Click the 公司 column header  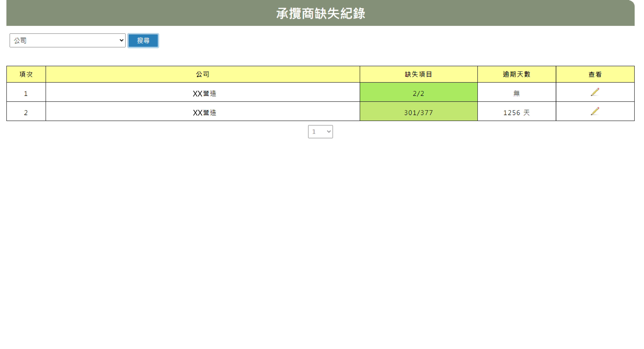point(203,74)
